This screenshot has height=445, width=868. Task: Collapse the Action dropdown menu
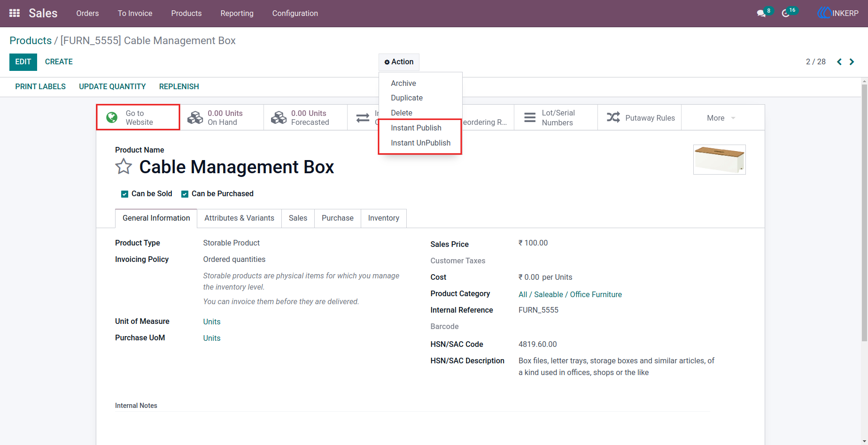(399, 62)
